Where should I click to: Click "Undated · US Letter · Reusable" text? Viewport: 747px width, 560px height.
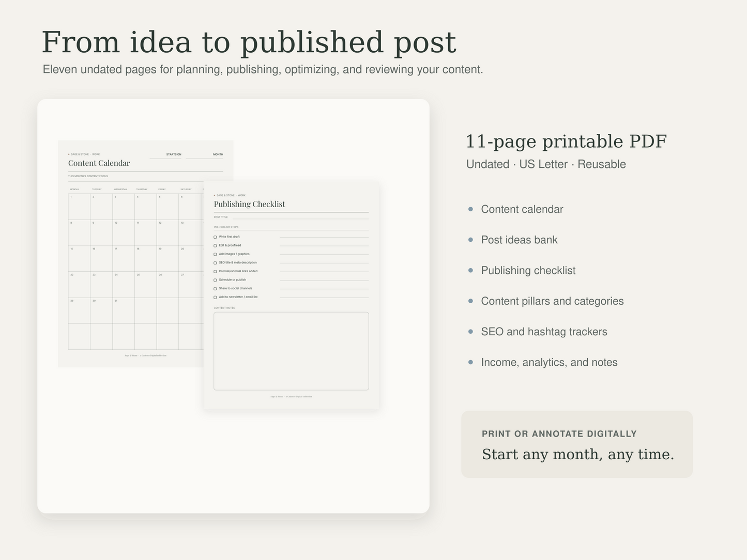pyautogui.click(x=546, y=164)
